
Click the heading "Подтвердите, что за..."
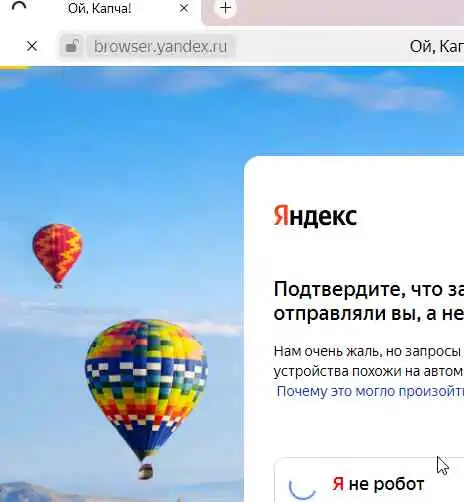pos(369,301)
